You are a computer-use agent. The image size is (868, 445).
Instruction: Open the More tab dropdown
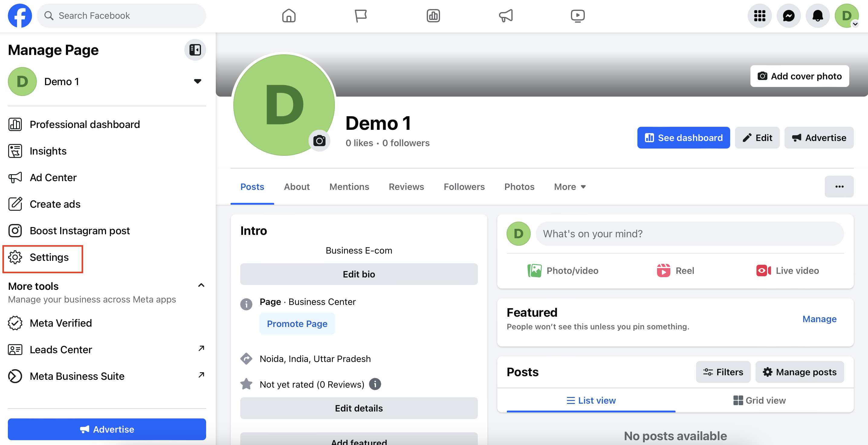coord(570,187)
